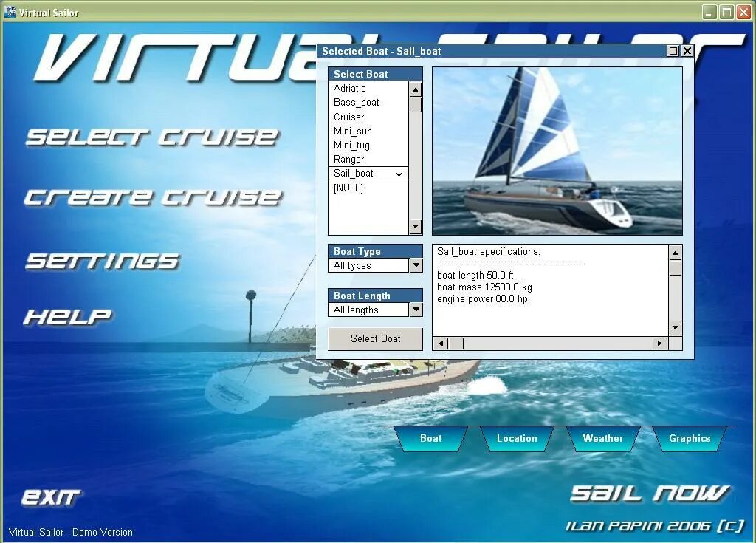Click the selected Sail_boat list entry

click(368, 174)
